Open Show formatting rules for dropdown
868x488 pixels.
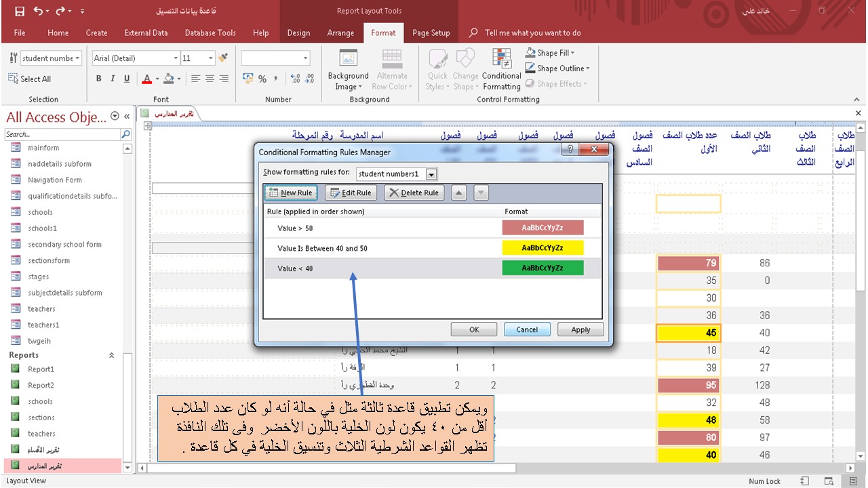431,174
